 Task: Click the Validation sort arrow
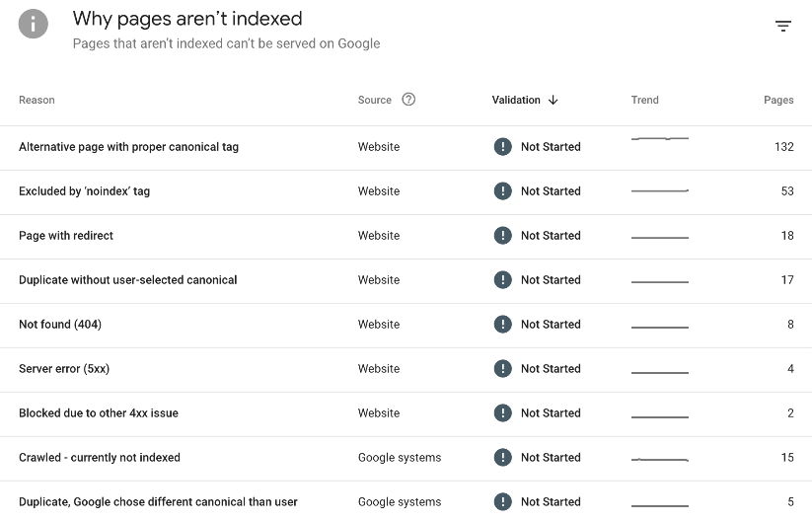(554, 100)
